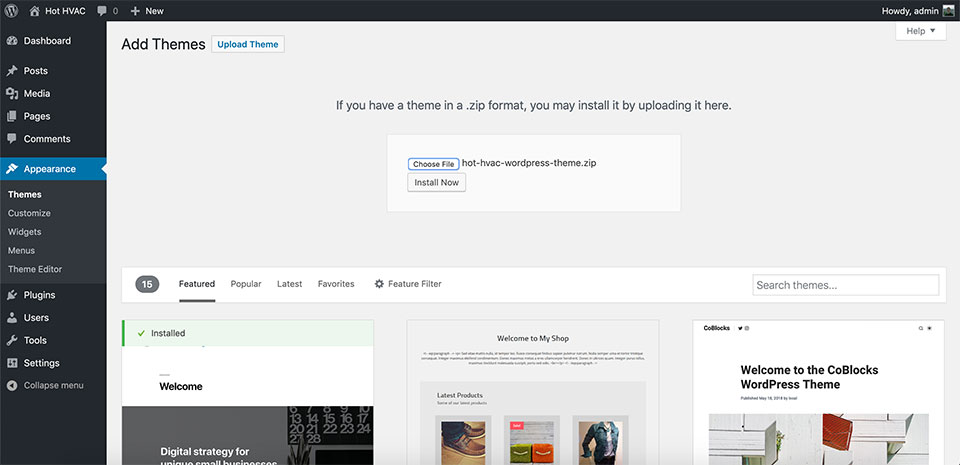Screen dimensions: 960x465
Task: Open the Posts menu
Action: pyautogui.click(x=53, y=71)
